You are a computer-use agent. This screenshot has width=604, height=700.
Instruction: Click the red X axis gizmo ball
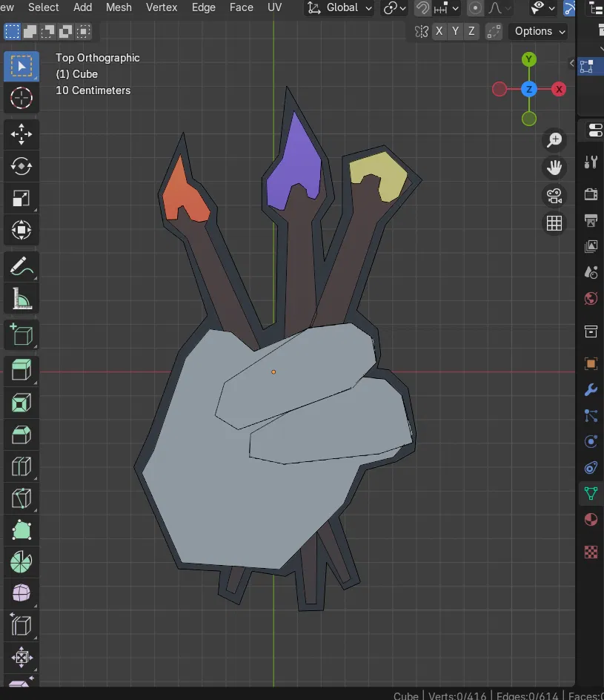pos(559,89)
